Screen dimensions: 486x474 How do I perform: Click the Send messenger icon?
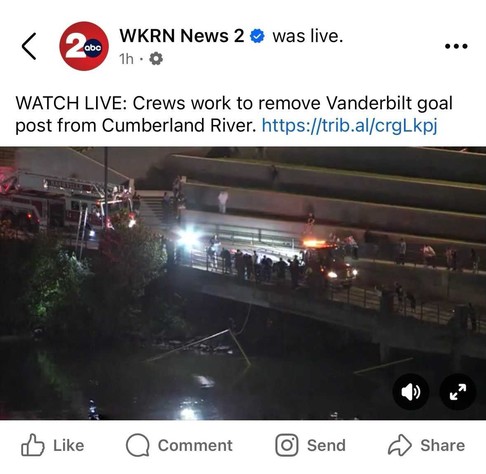pos(287,445)
